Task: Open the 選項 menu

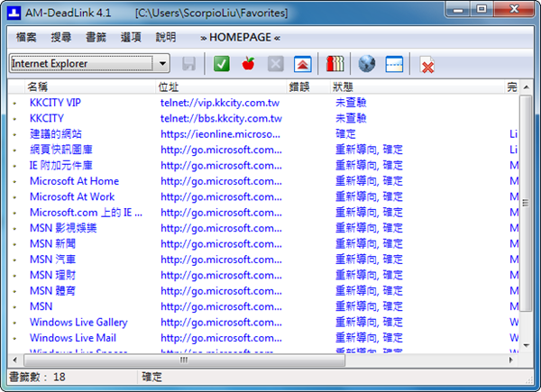Action: tap(131, 37)
